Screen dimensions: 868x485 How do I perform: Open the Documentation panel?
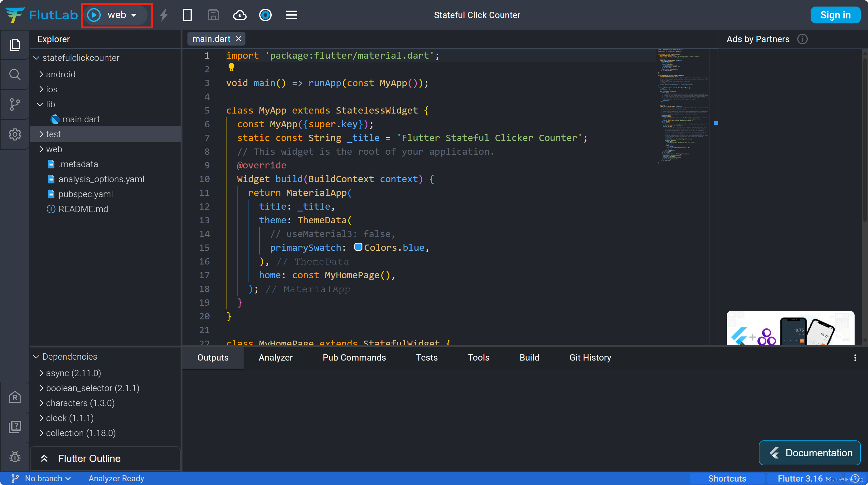[809, 453]
